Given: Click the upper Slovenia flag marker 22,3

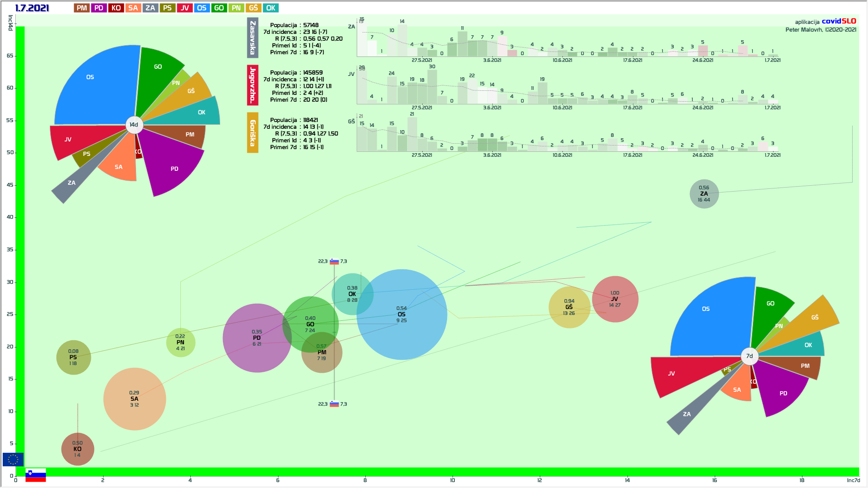Looking at the screenshot, I should (x=334, y=262).
